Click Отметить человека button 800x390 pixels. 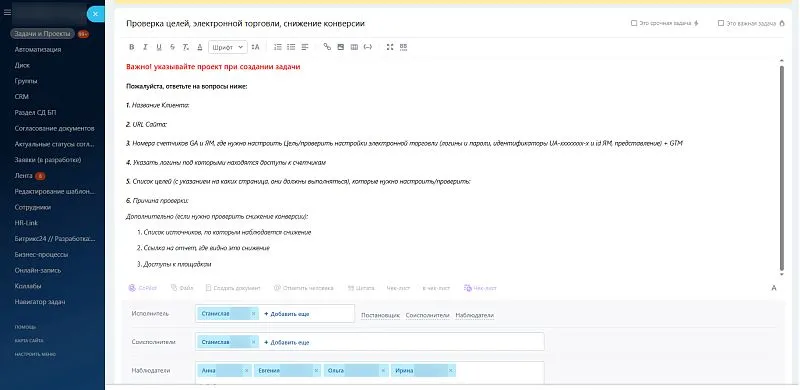(304, 288)
